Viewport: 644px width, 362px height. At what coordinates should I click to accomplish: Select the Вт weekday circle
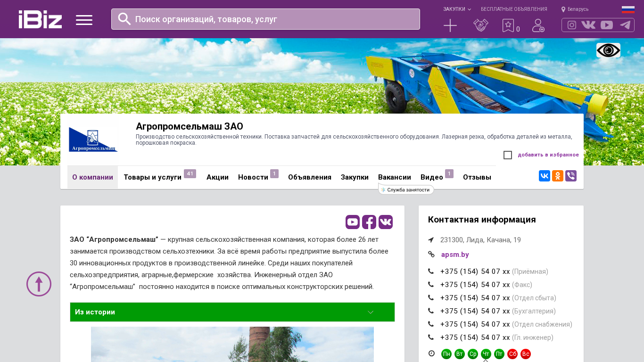(x=460, y=354)
